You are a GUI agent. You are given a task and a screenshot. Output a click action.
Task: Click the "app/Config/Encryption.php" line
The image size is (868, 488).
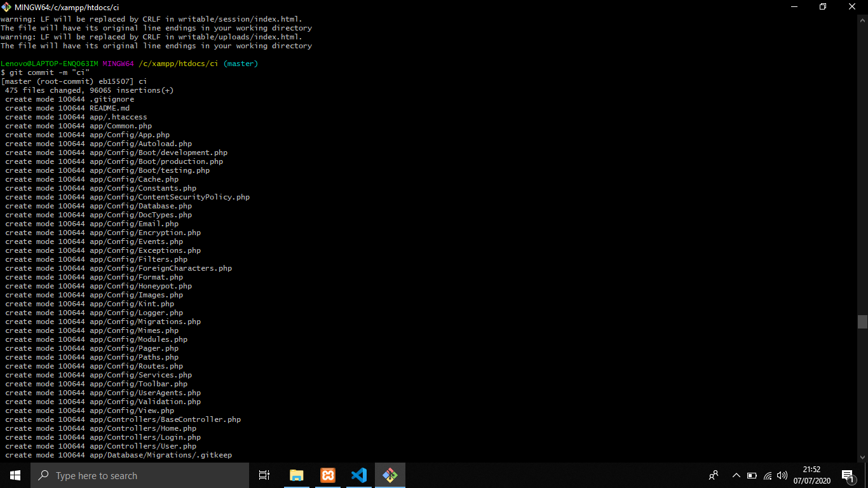pos(103,233)
